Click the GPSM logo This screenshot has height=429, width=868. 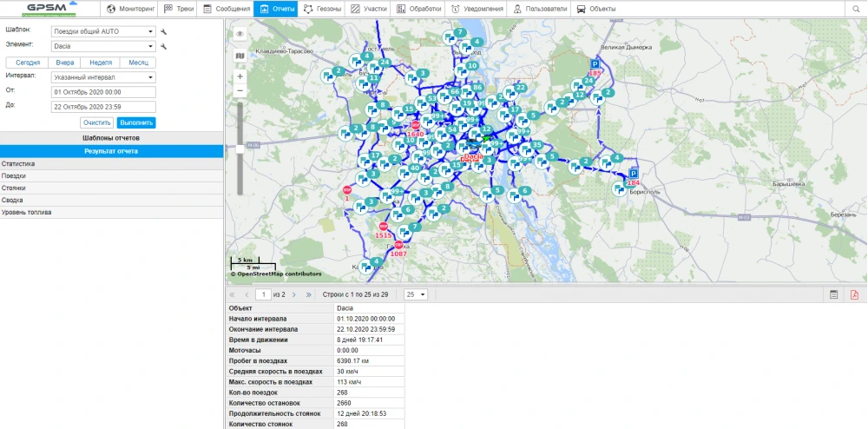coord(49,9)
